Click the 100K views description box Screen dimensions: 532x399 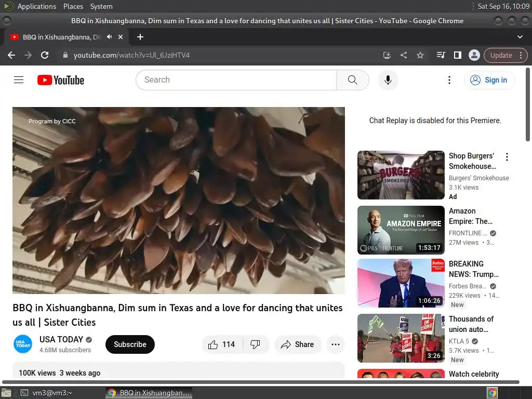179,370
